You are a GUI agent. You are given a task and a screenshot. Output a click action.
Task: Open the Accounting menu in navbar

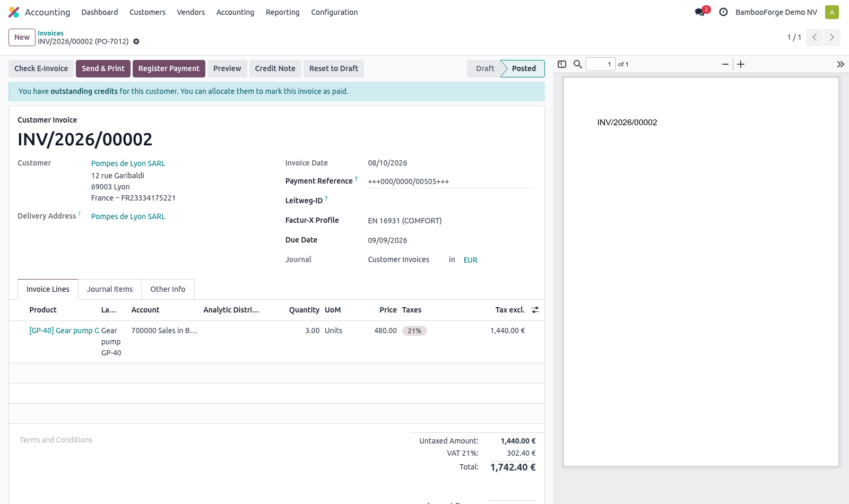235,12
